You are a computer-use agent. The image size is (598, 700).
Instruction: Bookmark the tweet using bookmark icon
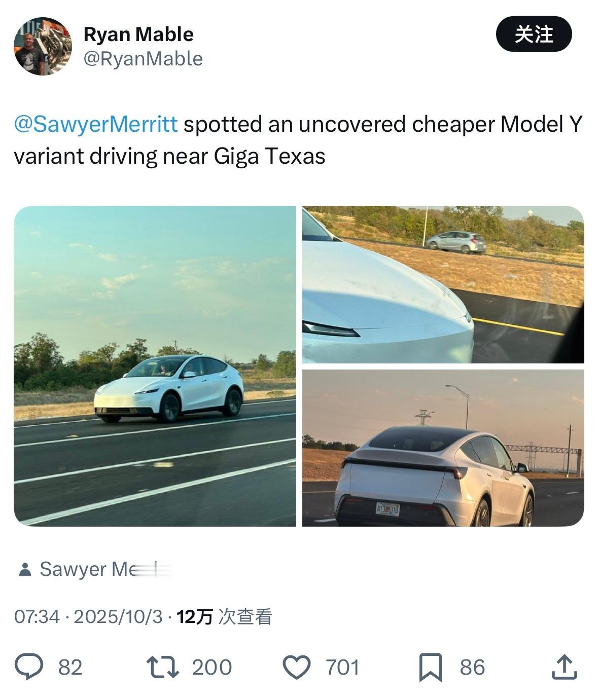[x=430, y=667]
